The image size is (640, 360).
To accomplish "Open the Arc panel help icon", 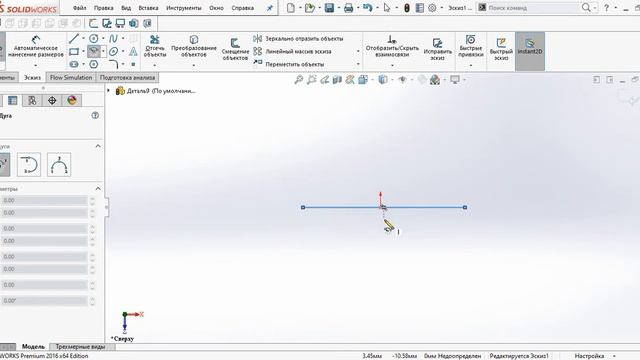I will (95, 116).
